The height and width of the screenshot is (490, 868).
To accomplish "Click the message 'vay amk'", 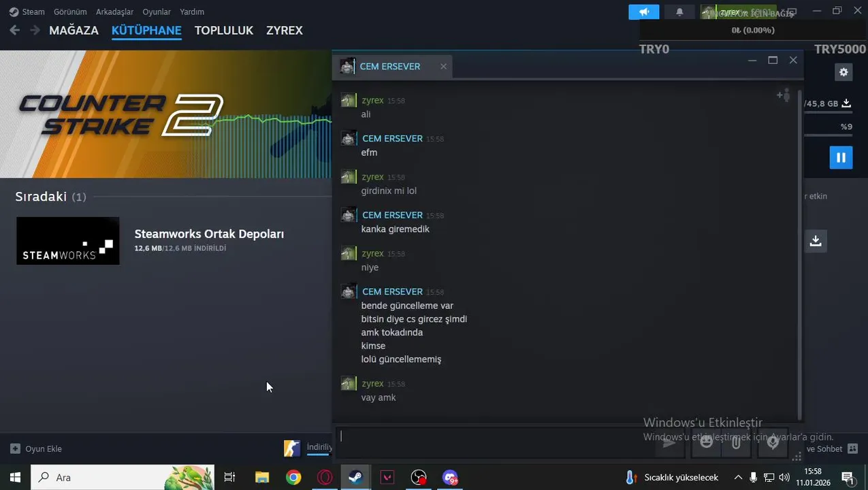I will (379, 397).
